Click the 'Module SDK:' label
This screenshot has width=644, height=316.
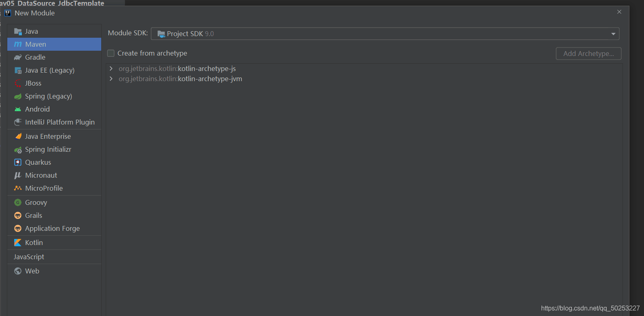pyautogui.click(x=128, y=33)
